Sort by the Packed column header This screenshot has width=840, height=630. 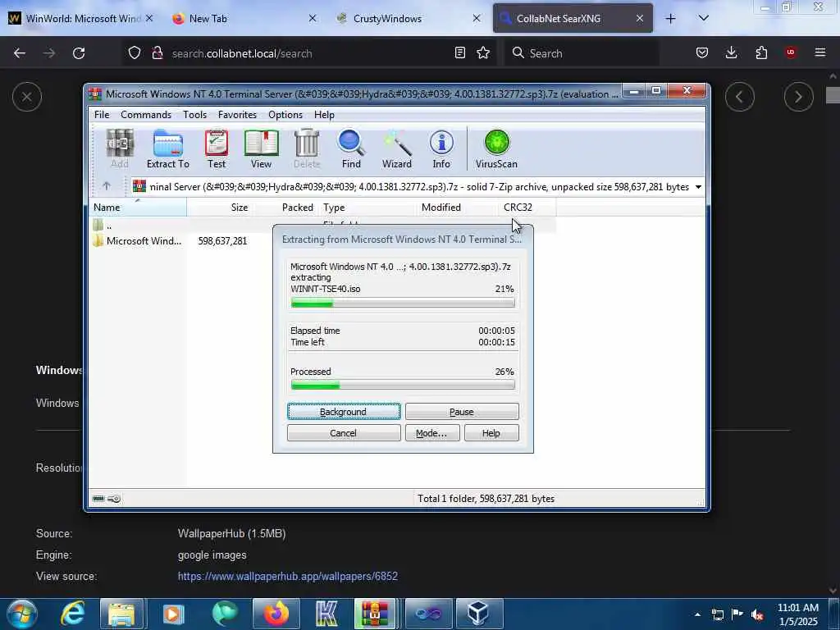tap(285, 208)
